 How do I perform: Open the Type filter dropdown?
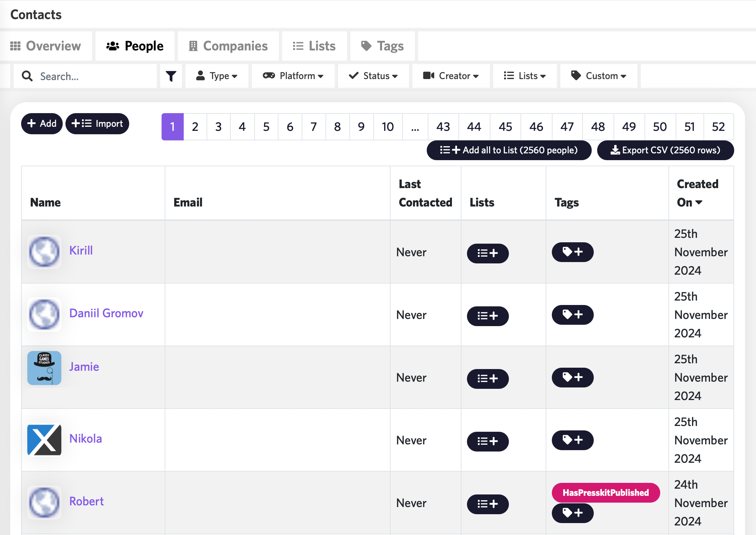click(217, 76)
